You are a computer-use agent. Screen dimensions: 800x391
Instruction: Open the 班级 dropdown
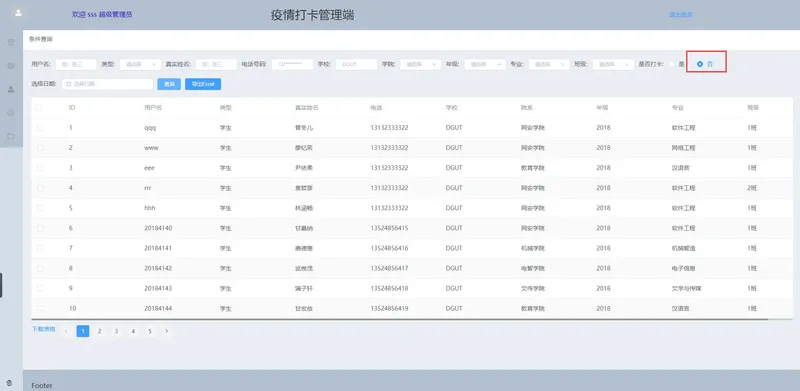[x=613, y=64]
